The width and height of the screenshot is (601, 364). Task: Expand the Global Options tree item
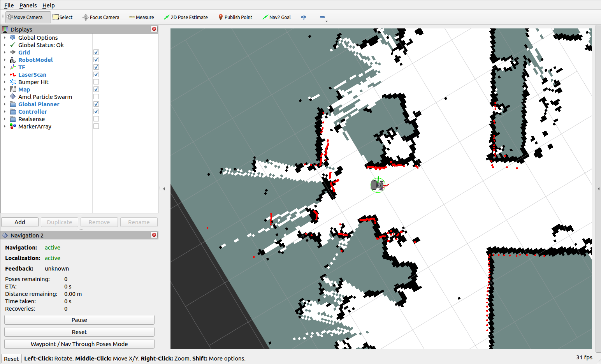[x=5, y=37]
